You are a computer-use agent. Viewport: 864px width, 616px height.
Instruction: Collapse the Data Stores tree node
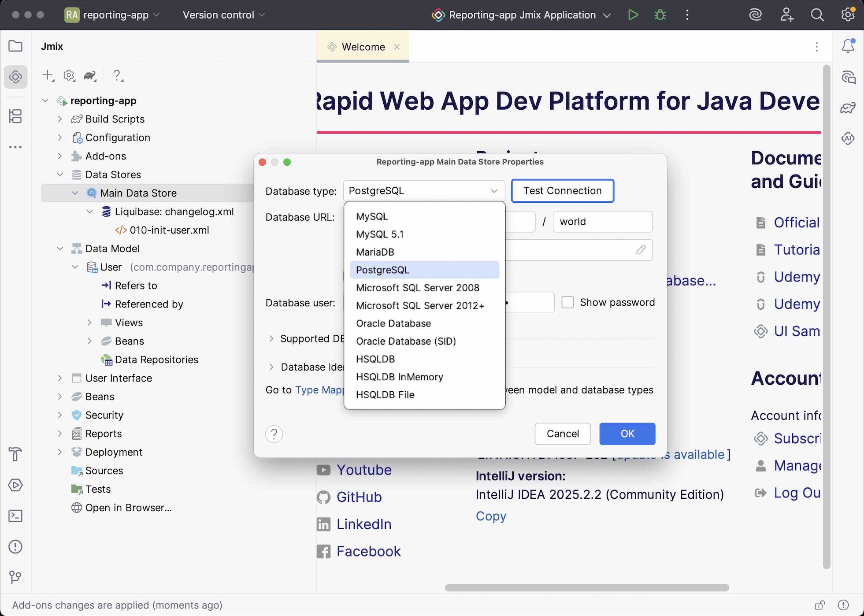(x=60, y=174)
